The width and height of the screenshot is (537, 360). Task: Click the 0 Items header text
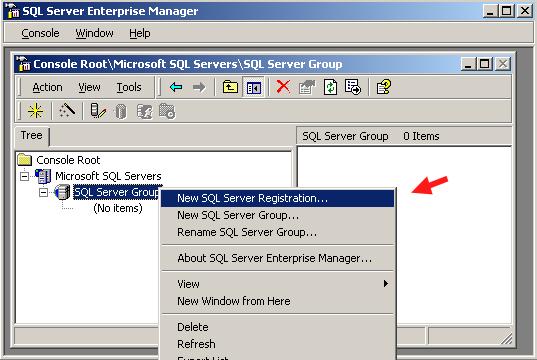tap(421, 136)
